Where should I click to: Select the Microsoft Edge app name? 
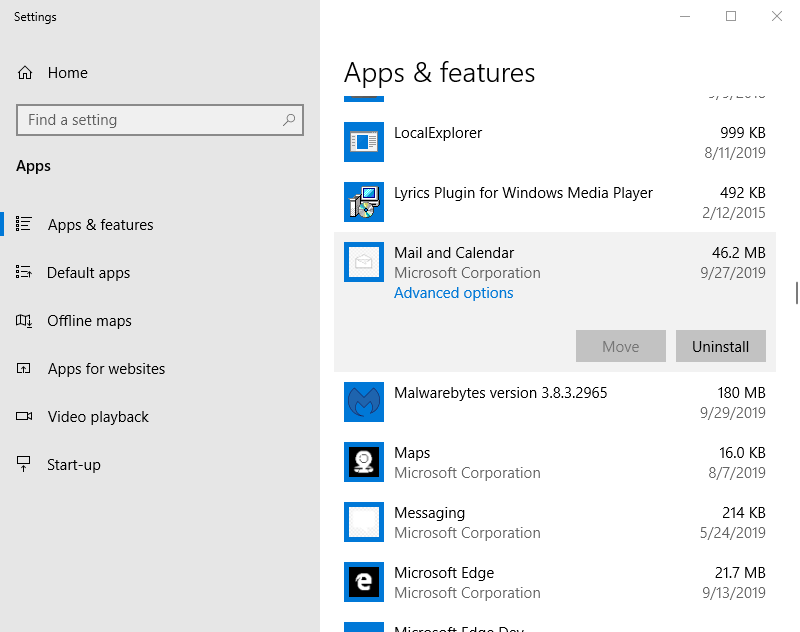tap(444, 573)
